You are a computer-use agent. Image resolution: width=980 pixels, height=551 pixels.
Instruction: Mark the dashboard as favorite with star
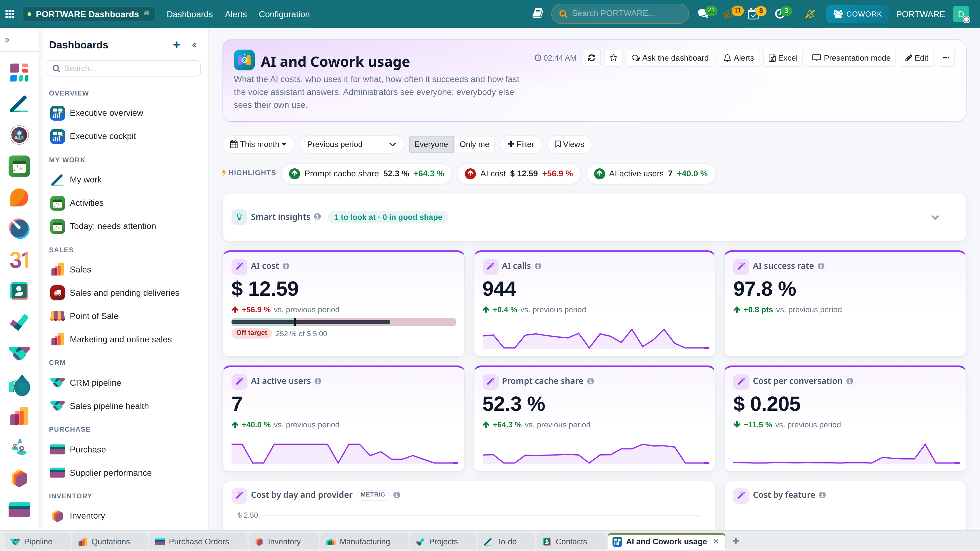[x=613, y=58]
